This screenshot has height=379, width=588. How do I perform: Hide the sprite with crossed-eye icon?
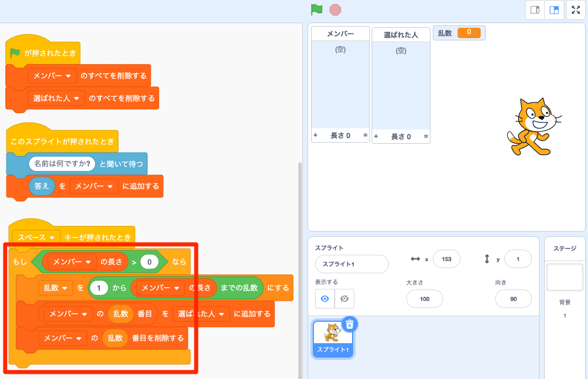[x=344, y=299]
